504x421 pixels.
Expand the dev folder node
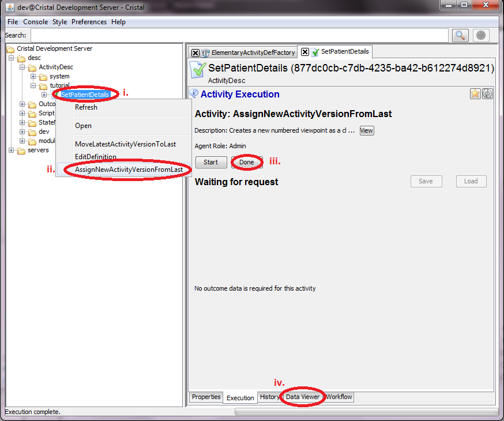tap(22, 131)
